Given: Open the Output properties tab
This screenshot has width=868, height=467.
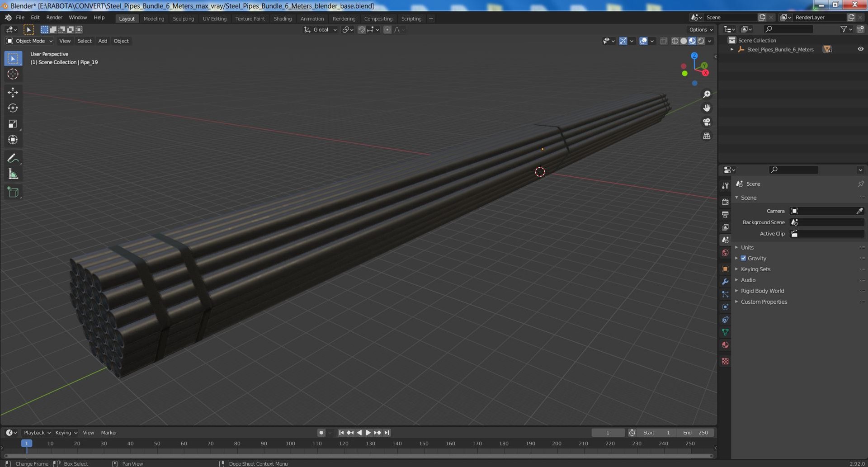Looking at the screenshot, I should [725, 214].
